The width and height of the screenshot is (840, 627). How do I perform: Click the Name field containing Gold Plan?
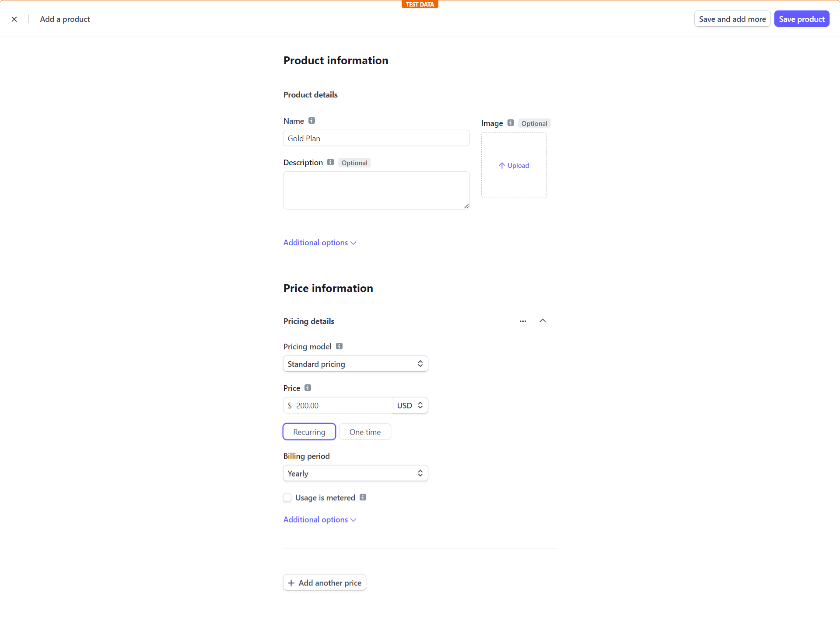(376, 138)
